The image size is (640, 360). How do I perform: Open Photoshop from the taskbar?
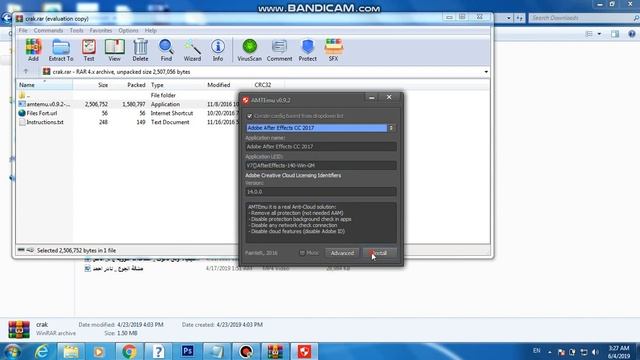click(187, 351)
